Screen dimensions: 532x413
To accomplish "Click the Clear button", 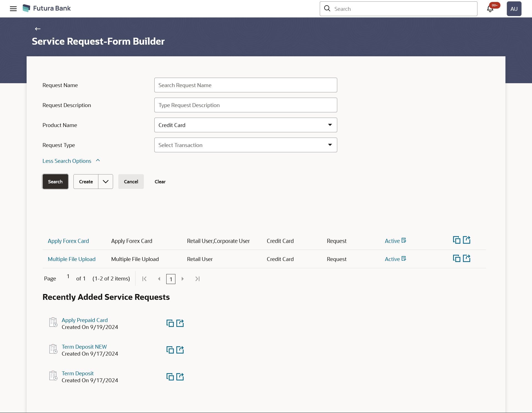I will [160, 182].
